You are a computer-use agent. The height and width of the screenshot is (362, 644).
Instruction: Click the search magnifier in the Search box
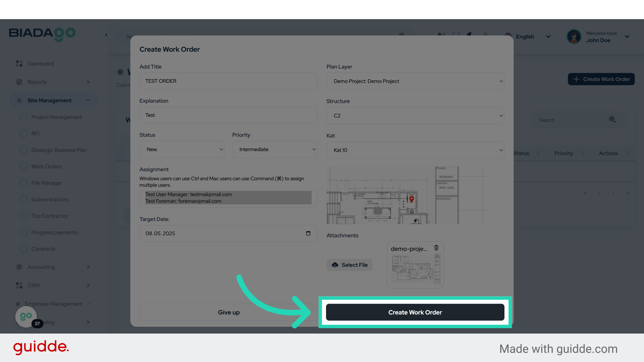[612, 119]
